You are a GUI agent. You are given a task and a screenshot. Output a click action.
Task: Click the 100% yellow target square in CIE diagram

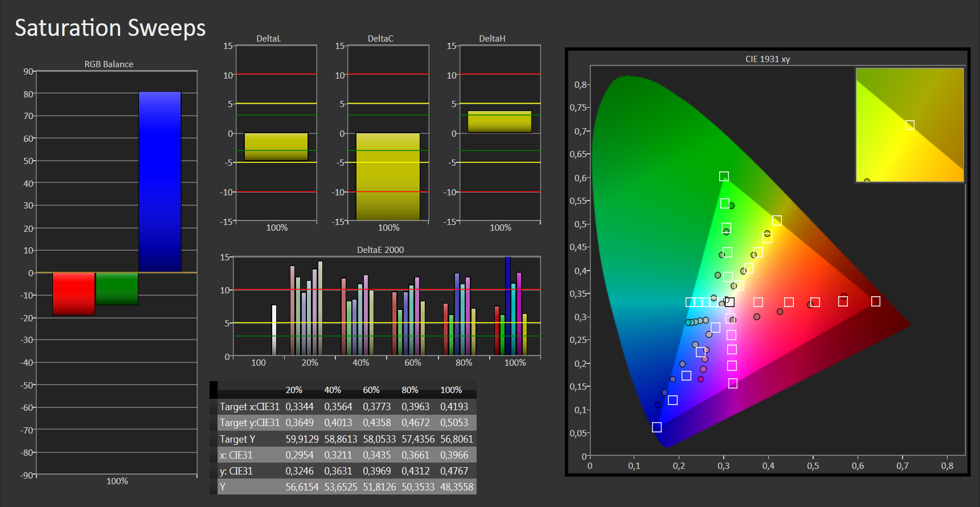click(777, 220)
